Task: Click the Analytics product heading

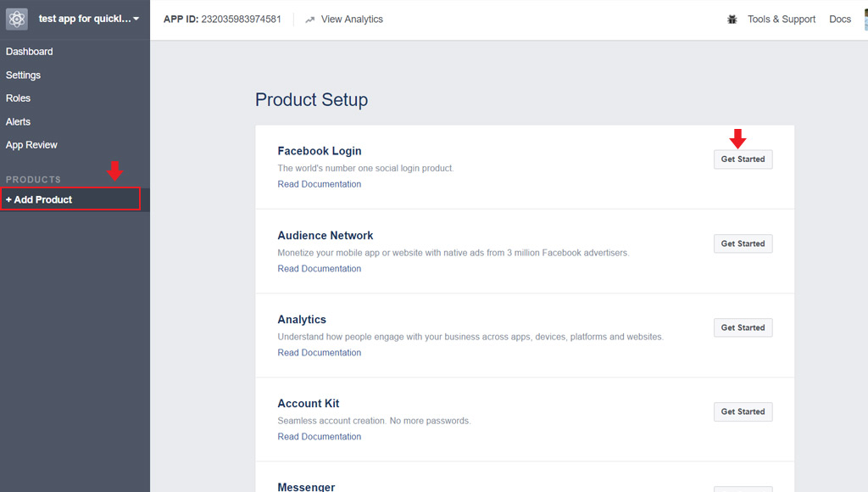Action: [x=302, y=320]
